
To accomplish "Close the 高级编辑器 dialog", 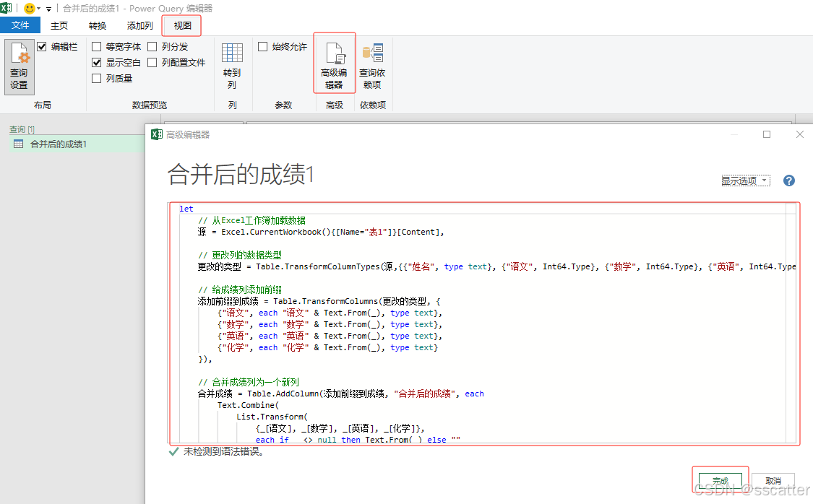I will (x=799, y=135).
